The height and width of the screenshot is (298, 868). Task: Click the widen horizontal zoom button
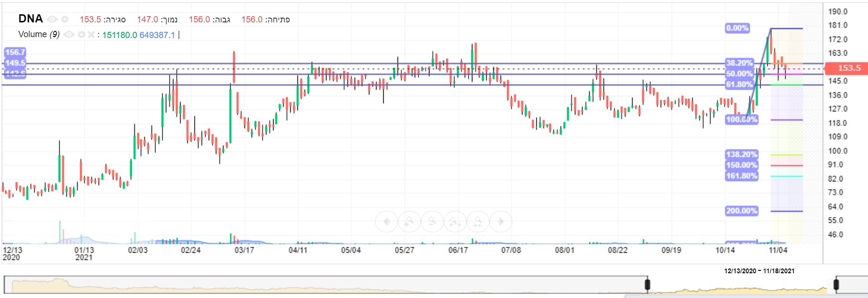[x=455, y=221]
